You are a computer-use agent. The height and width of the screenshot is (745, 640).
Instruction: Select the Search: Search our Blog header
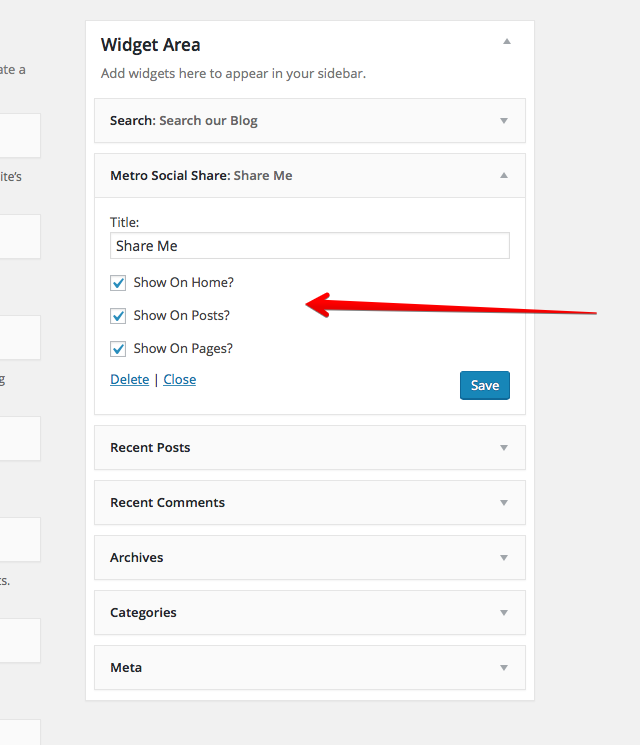310,121
